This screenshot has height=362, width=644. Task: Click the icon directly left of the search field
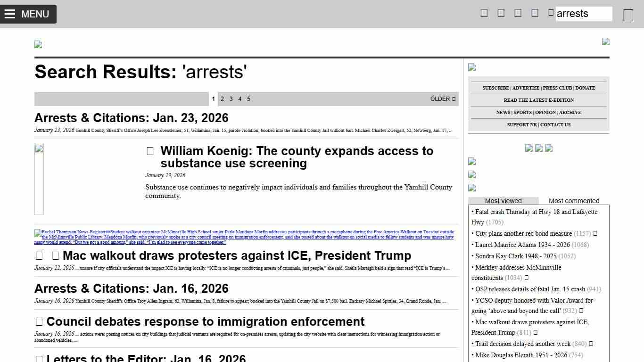[x=551, y=13]
